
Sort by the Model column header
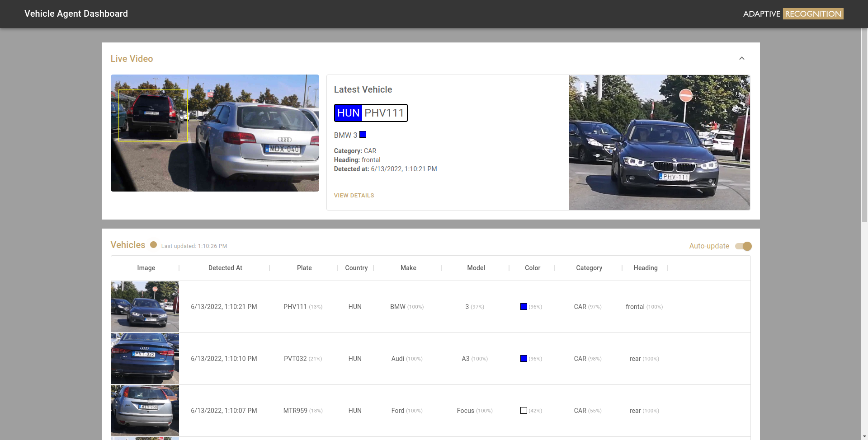click(x=476, y=268)
